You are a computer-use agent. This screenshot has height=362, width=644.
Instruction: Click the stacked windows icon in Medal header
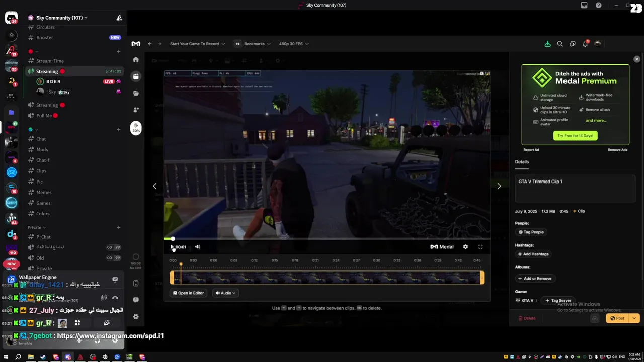[x=573, y=44]
